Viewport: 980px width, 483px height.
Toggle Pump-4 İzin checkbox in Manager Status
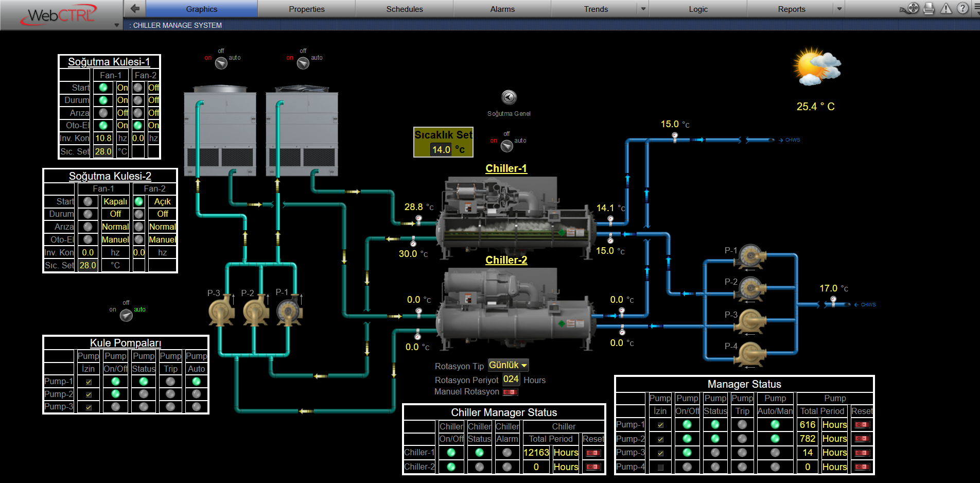coord(660,467)
